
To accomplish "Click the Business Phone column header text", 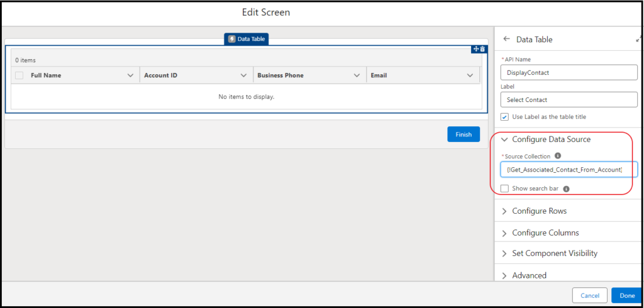I will pyautogui.click(x=280, y=75).
